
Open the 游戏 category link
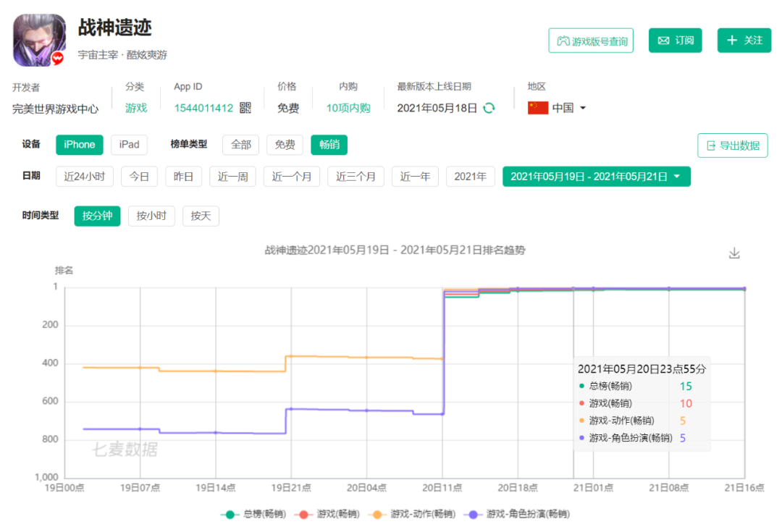click(136, 108)
